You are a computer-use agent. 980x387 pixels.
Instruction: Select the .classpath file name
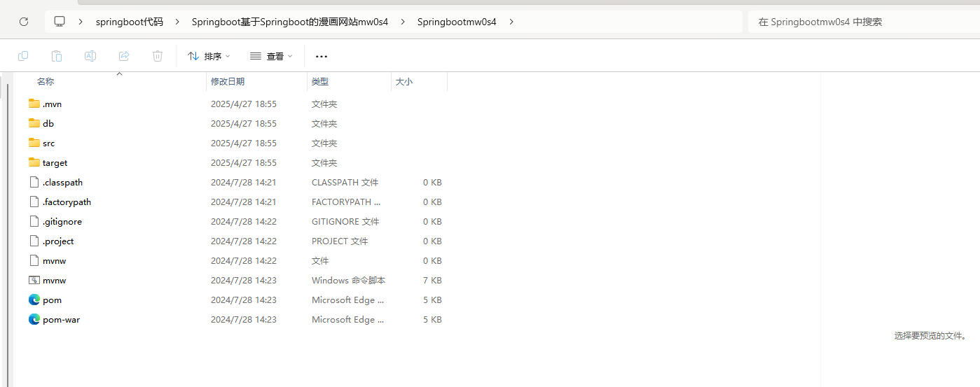tap(62, 182)
